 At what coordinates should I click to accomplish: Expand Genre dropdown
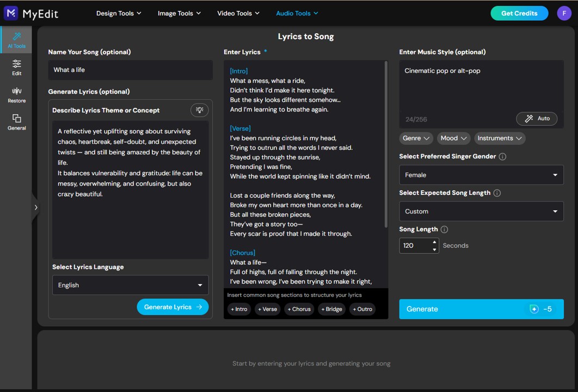click(x=416, y=138)
